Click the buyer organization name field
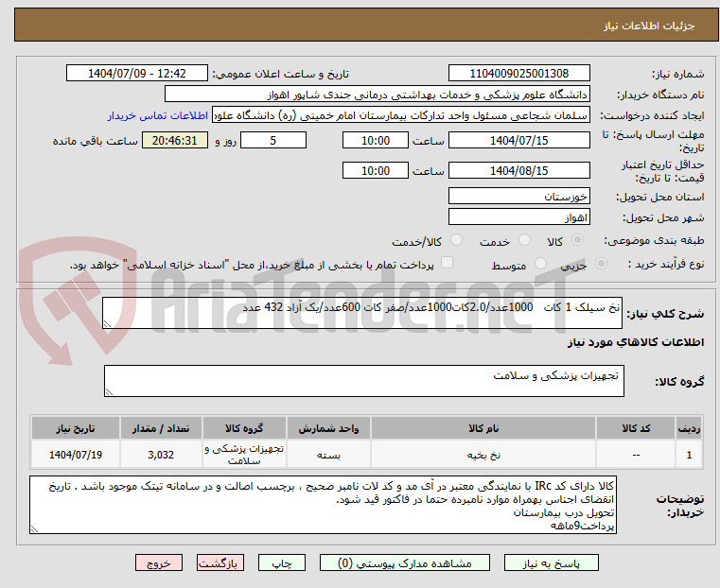Viewport: 720px width, 588px height. pos(377,95)
